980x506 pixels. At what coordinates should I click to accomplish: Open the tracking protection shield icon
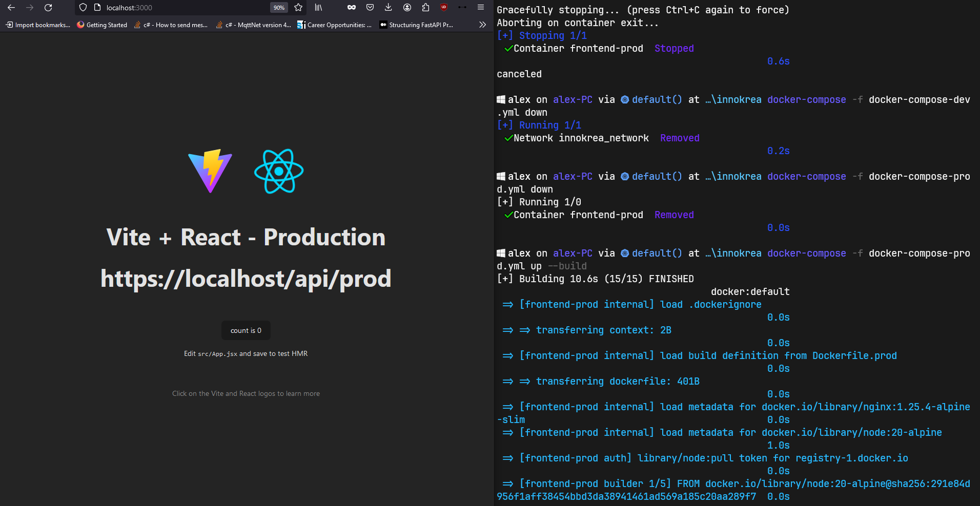coord(83,8)
